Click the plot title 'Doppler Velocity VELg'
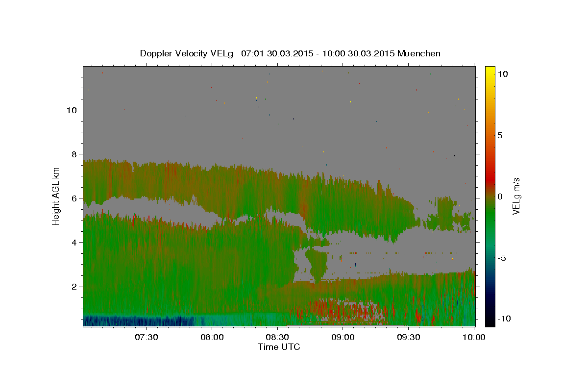The width and height of the screenshot is (588, 392). pyautogui.click(x=187, y=53)
